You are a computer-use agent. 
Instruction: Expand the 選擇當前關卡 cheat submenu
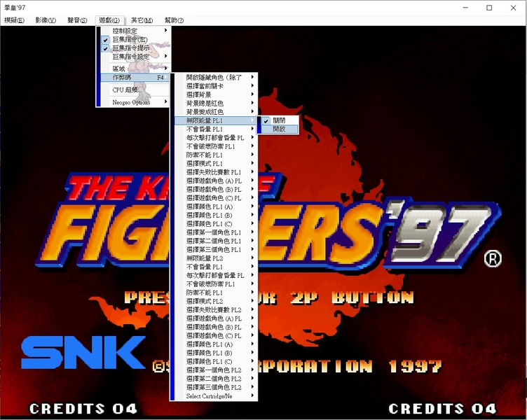[216, 86]
